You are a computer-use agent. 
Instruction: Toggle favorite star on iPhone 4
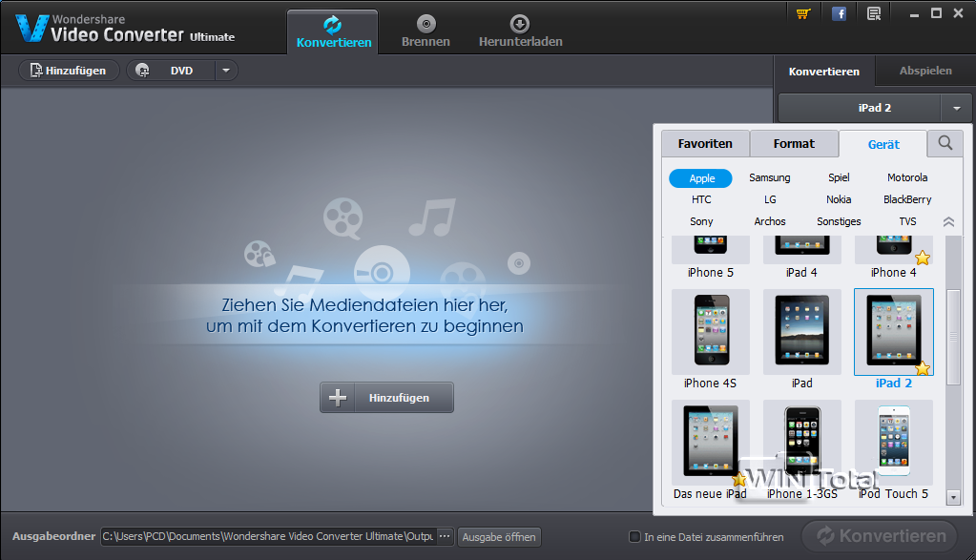click(923, 258)
